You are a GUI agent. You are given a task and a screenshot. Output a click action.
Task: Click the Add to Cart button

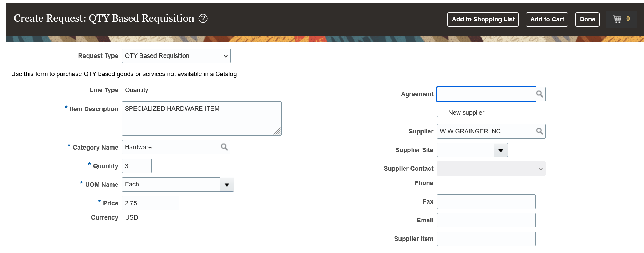click(x=547, y=19)
